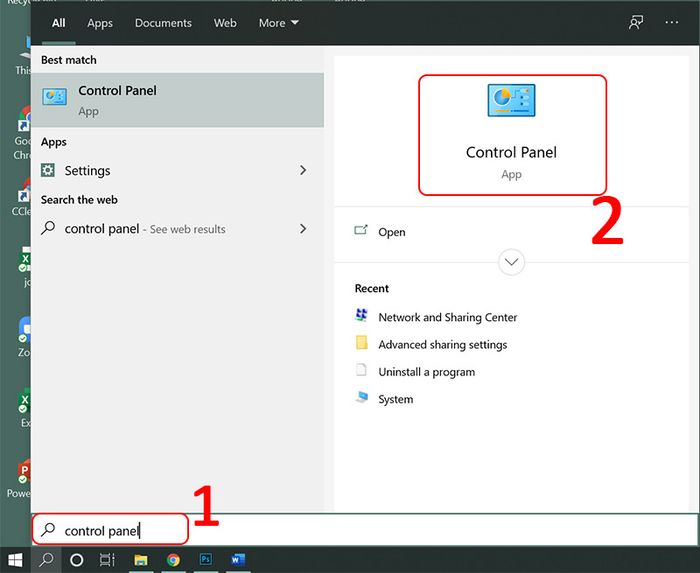The image size is (700, 573).
Task: Open the Windows Start menu
Action: [15, 560]
